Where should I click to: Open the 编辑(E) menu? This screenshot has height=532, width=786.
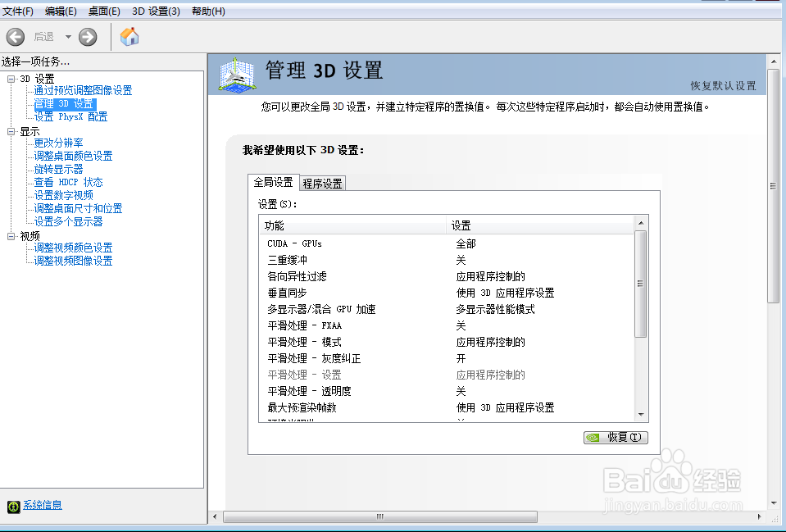click(x=61, y=11)
